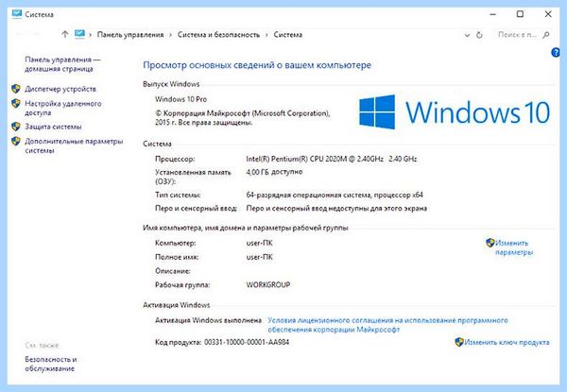567x392 pixels.
Task: Click shield icon beside Защита системы
Action: pos(16,126)
